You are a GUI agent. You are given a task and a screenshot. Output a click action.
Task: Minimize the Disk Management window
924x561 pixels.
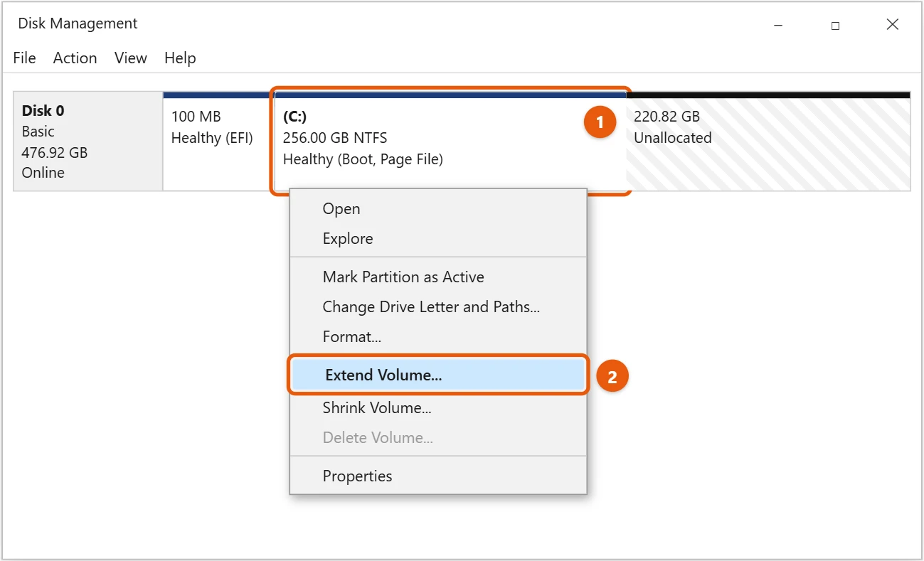point(778,25)
